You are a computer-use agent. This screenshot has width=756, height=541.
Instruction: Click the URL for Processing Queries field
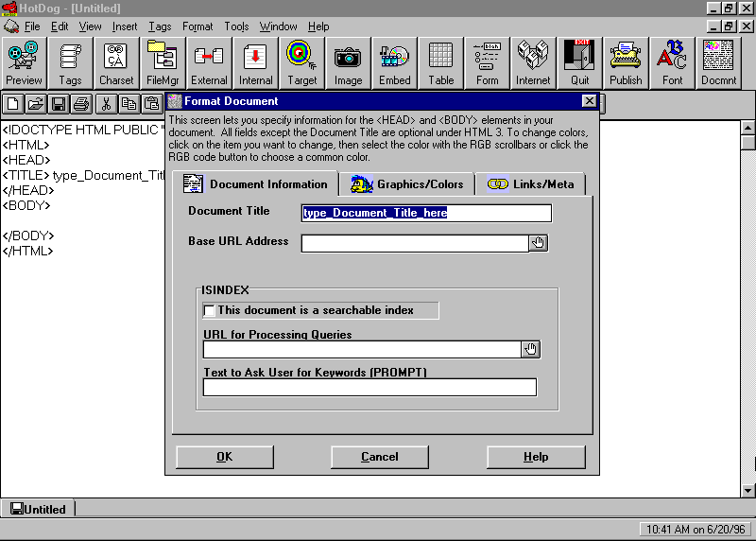pyautogui.click(x=362, y=349)
